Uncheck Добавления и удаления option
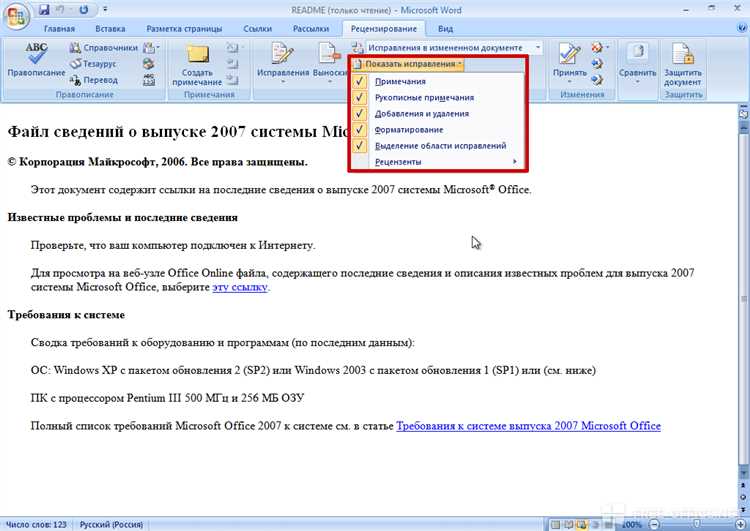This screenshot has width=750, height=531. point(438,114)
